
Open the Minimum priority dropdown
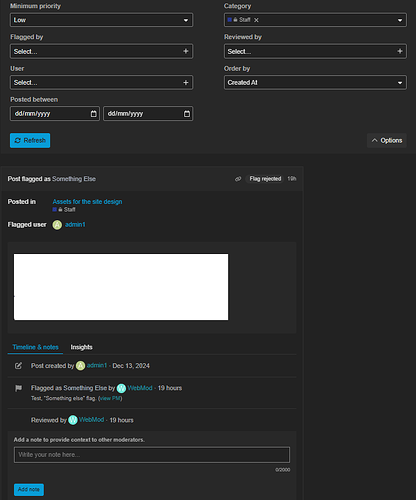[101, 20]
